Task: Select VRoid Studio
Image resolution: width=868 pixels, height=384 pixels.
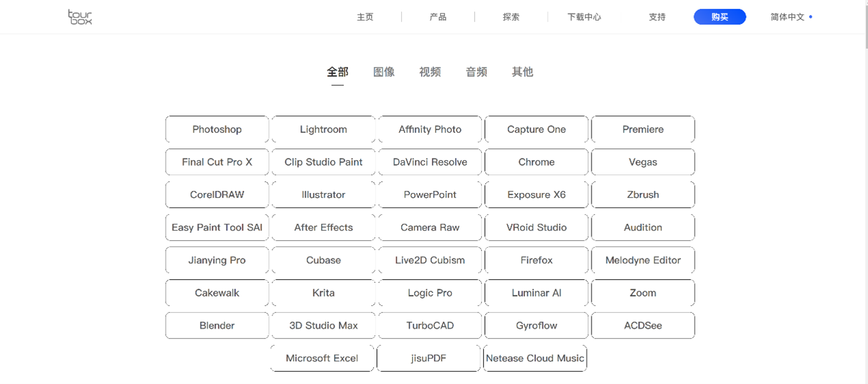Action: [x=537, y=227]
